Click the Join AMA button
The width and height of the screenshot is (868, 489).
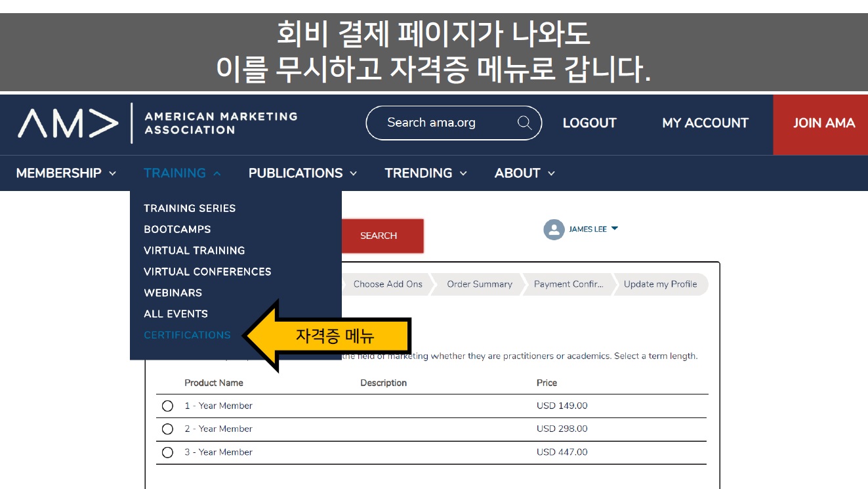coord(821,125)
